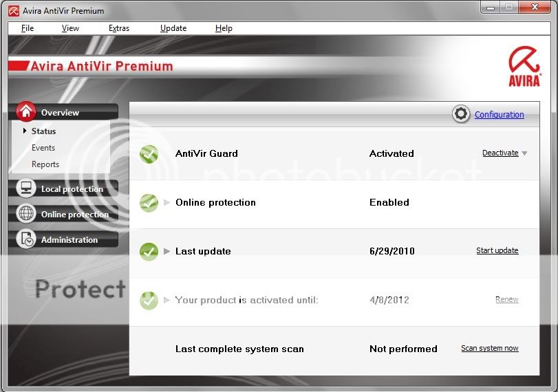This screenshot has width=558, height=392.
Task: Open the File menu
Action: coord(28,28)
